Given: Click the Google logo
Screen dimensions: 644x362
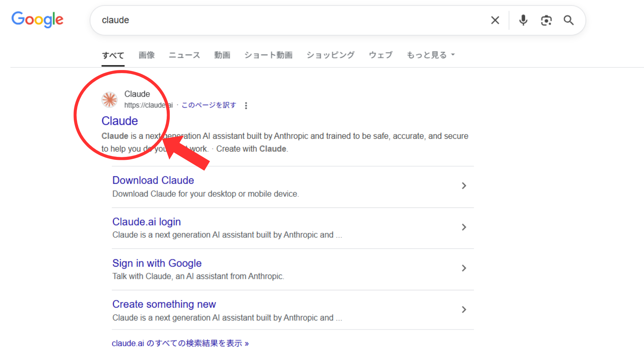Looking at the screenshot, I should click(x=37, y=19).
